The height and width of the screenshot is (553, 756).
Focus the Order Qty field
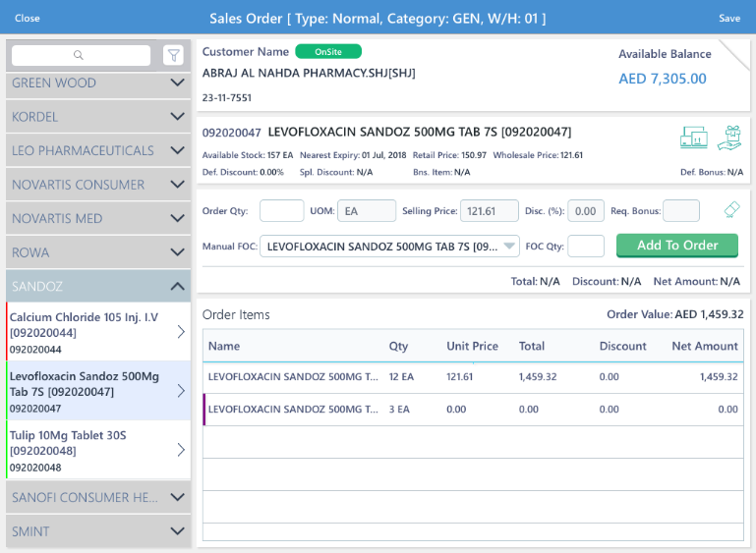click(x=281, y=211)
